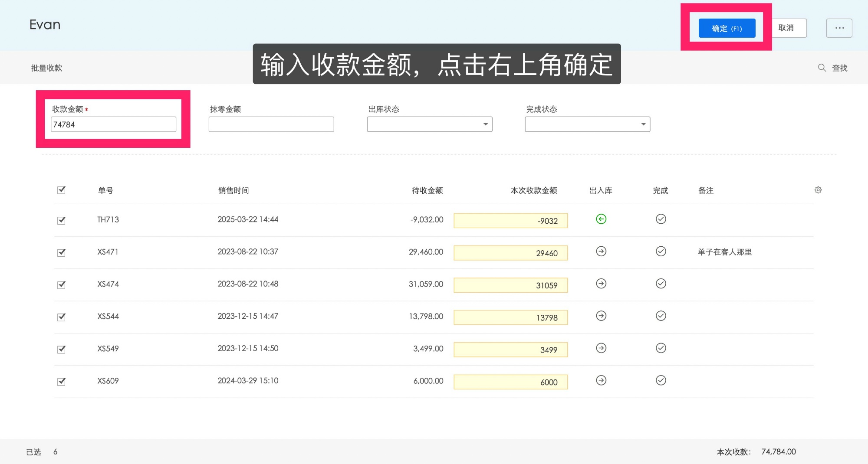Click the completion checkmark for XS549
Screen dimensions: 868x464
(661, 348)
